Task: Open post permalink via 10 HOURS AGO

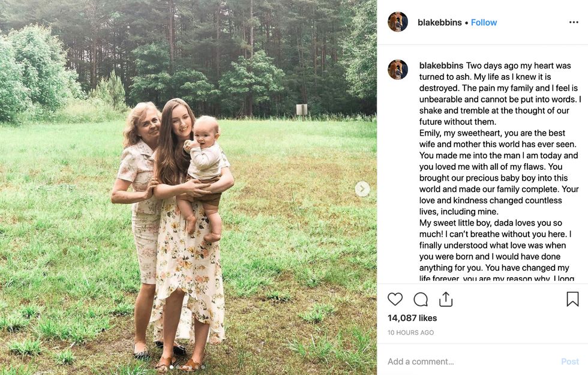Action: [410, 332]
